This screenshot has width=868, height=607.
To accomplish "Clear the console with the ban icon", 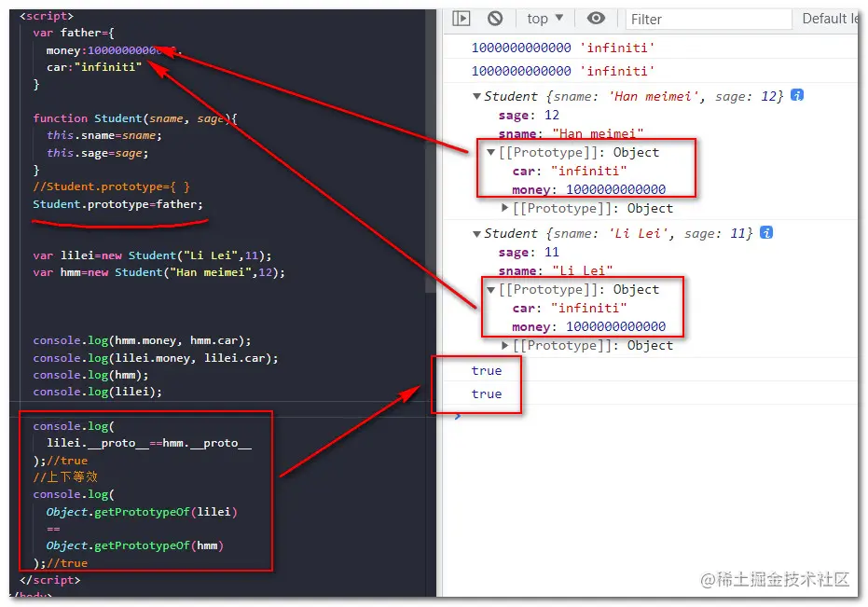I will 495,19.
